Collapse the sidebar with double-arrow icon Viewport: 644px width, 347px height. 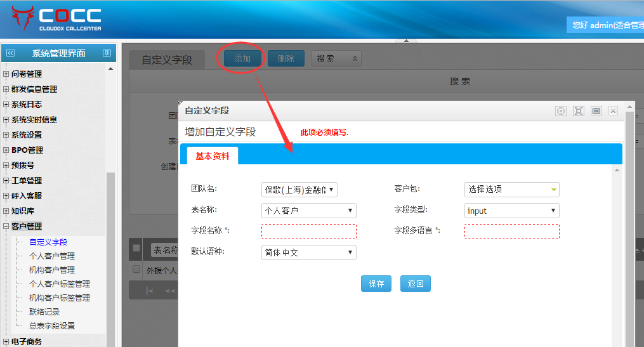point(10,53)
